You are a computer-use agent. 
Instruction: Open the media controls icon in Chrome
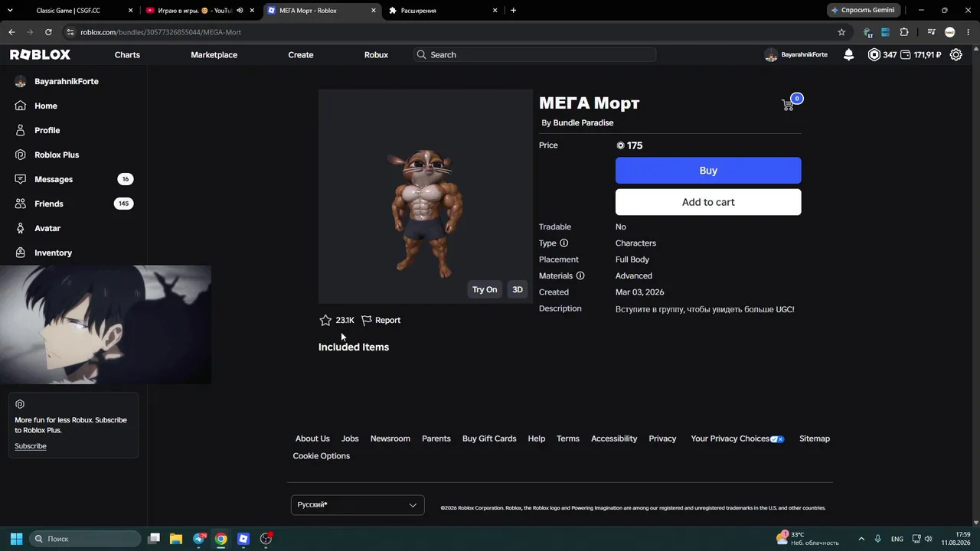tap(931, 32)
